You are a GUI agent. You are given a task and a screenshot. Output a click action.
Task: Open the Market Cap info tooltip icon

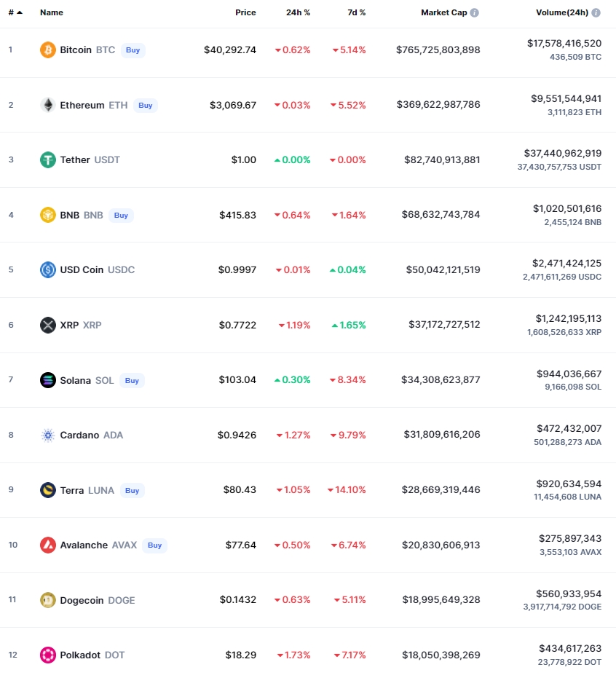(474, 12)
